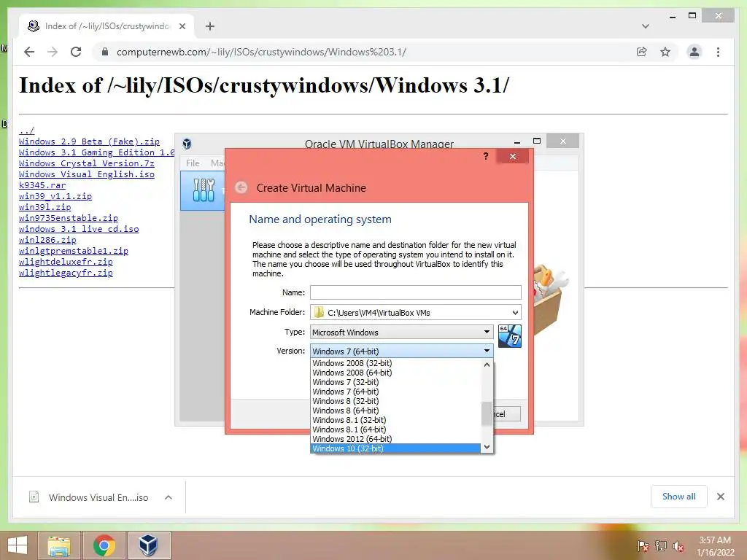Download wlightlegacyfr.zip
747x560 pixels.
66,273
